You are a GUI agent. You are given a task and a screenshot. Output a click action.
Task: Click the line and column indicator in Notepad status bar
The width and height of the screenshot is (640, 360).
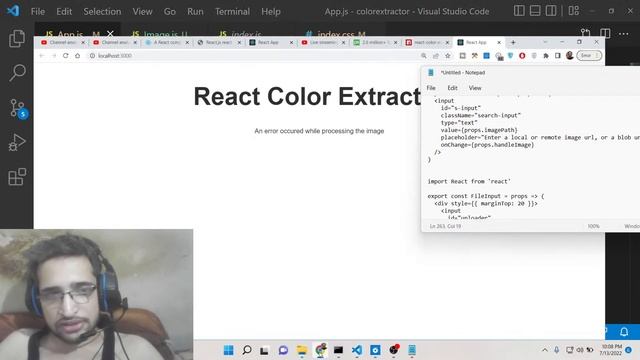445,226
